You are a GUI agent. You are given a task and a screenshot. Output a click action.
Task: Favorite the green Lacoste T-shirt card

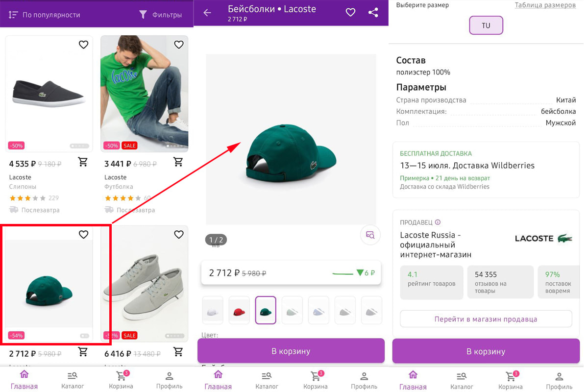(x=179, y=45)
